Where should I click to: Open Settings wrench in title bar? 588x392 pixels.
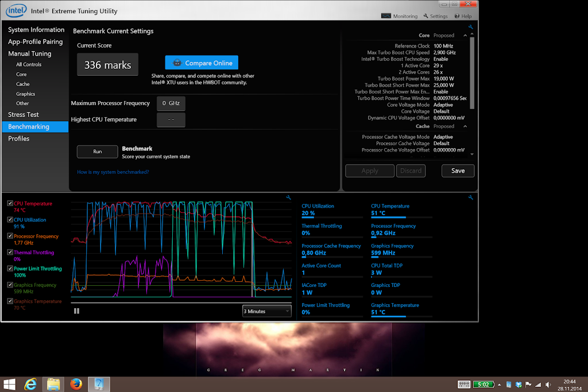(x=425, y=16)
